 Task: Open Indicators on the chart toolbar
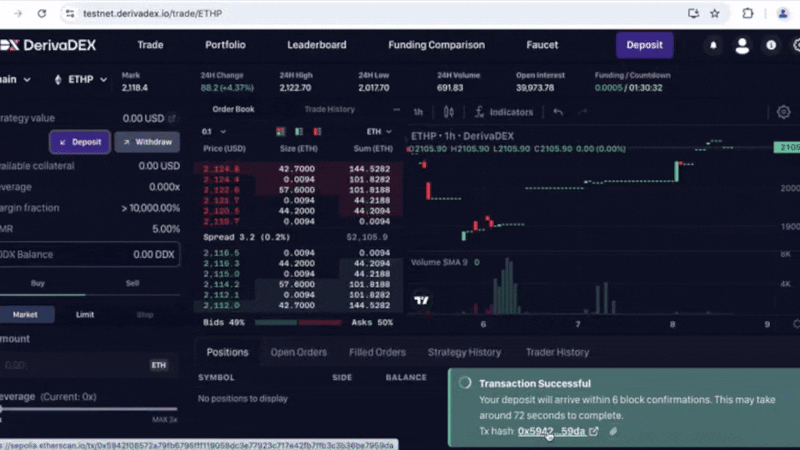504,112
